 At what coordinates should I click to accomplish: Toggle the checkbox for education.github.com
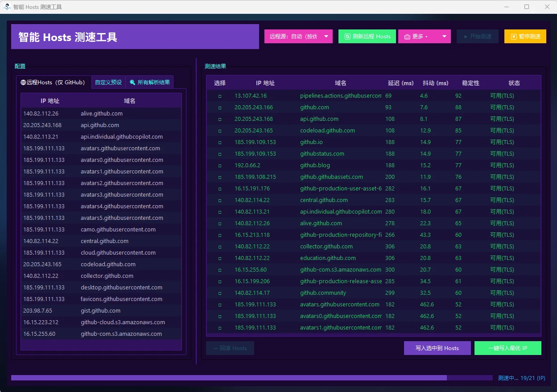(219, 258)
